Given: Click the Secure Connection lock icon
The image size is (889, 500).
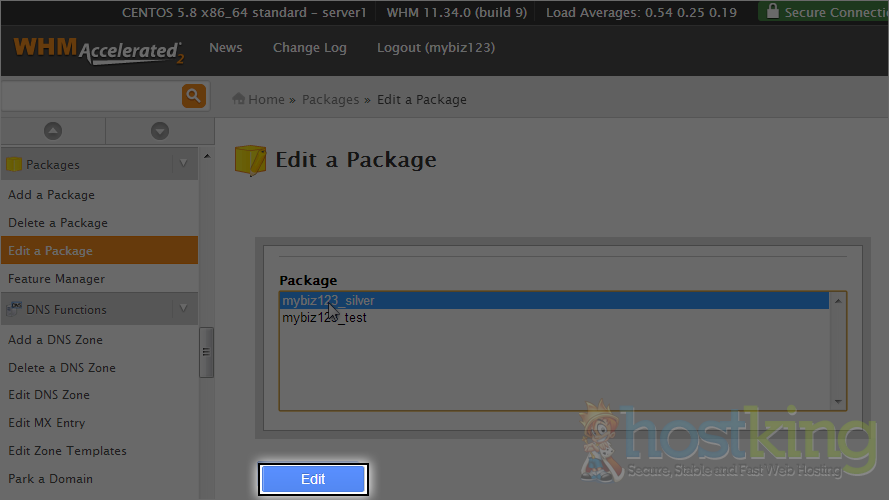Looking at the screenshot, I should pyautogui.click(x=771, y=12).
